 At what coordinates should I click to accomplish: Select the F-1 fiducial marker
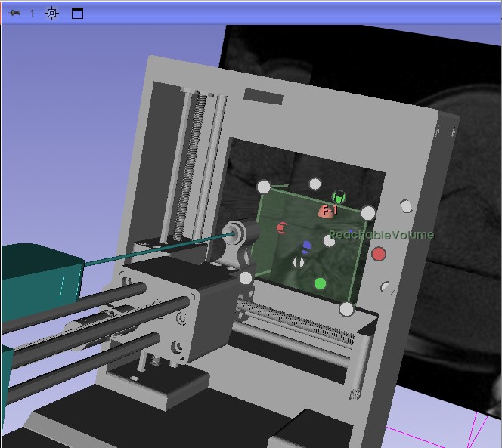tap(327, 212)
